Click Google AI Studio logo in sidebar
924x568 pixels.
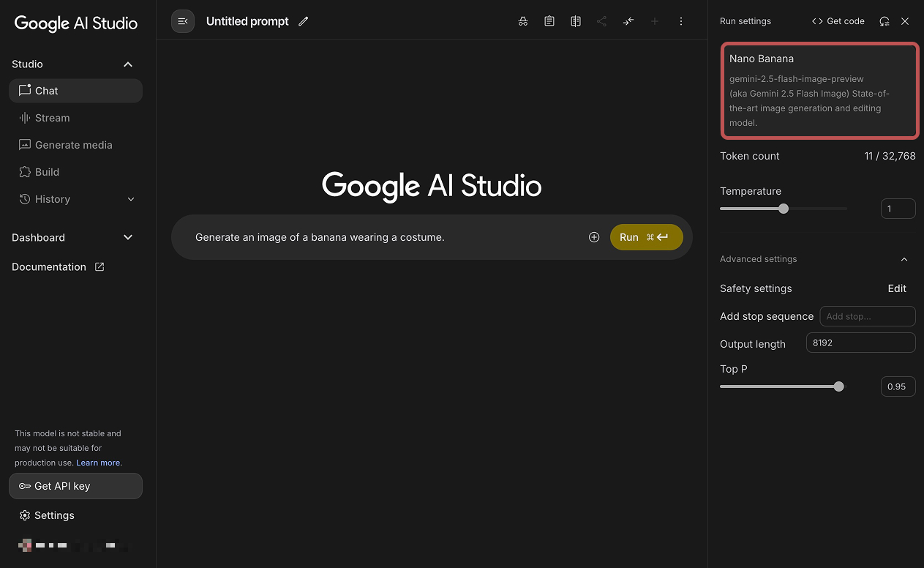[76, 23]
